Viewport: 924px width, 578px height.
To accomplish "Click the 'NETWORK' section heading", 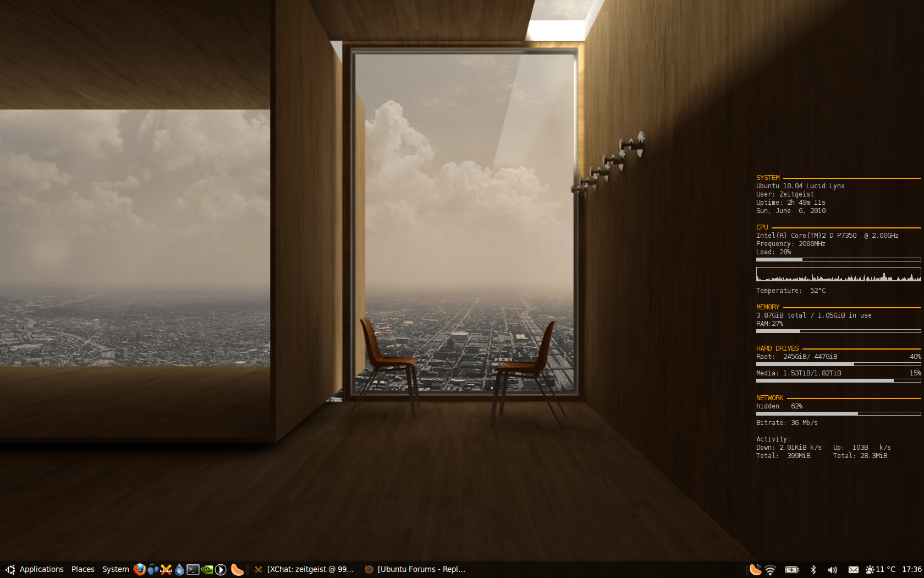I will click(769, 398).
